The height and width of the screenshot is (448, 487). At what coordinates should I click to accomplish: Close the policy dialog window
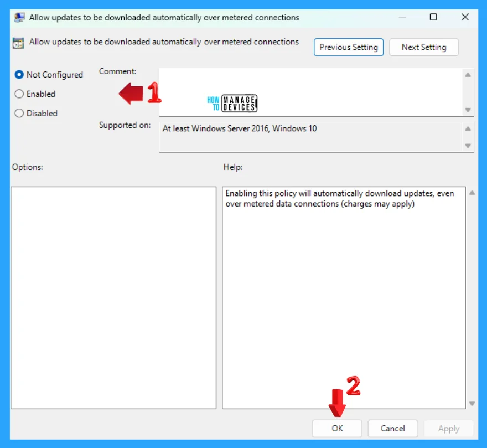pyautogui.click(x=465, y=17)
